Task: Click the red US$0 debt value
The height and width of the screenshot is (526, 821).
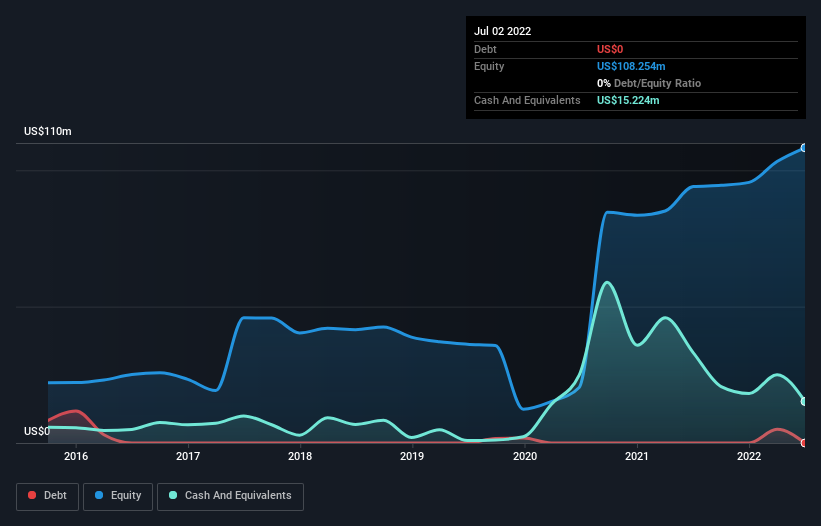Action: click(610, 49)
